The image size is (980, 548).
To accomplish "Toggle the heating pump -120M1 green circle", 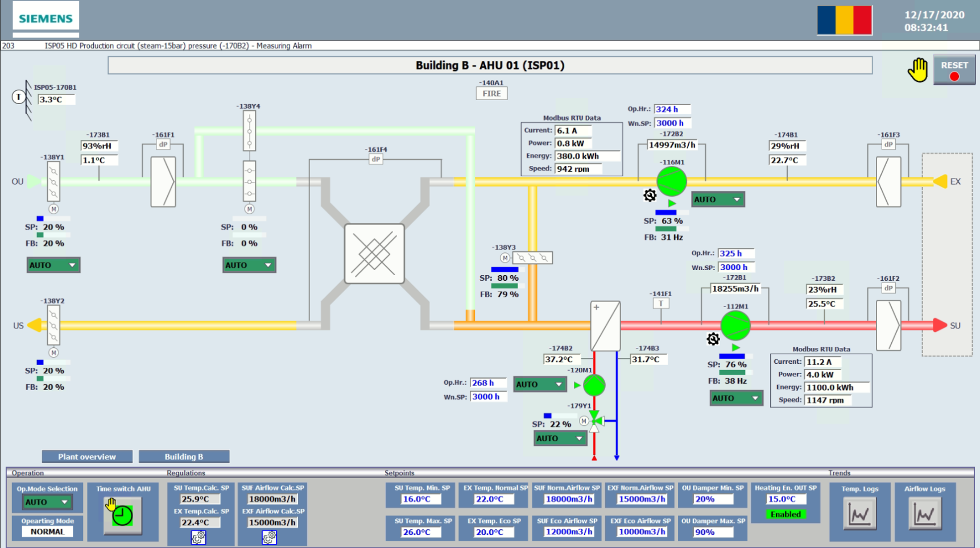I will 594,385.
